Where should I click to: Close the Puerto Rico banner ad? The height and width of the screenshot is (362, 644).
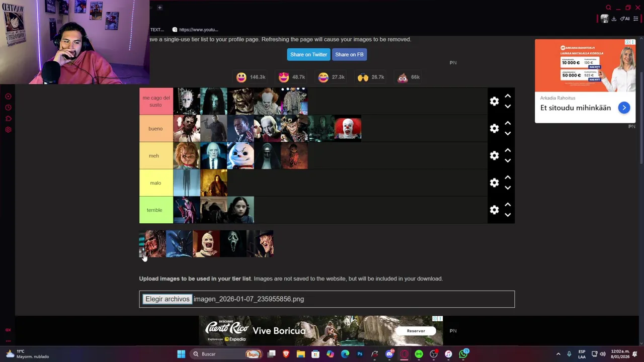440,319
